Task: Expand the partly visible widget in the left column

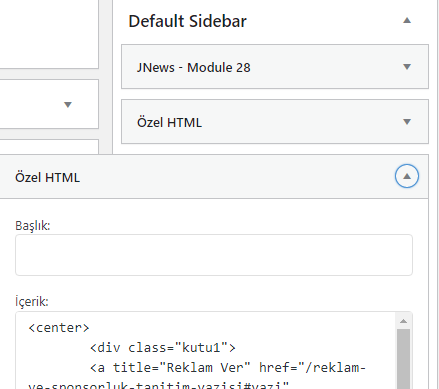Action: pyautogui.click(x=68, y=105)
